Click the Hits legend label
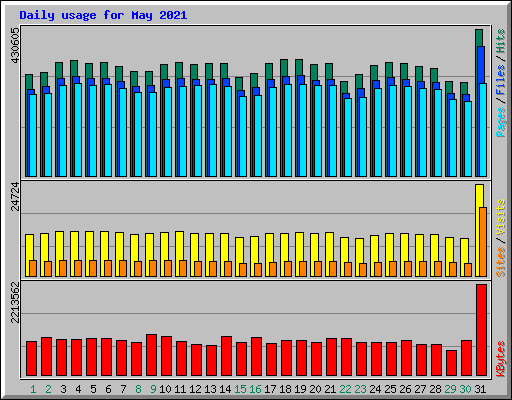Image resolution: width=512 pixels, height=400 pixels. pos(501,41)
